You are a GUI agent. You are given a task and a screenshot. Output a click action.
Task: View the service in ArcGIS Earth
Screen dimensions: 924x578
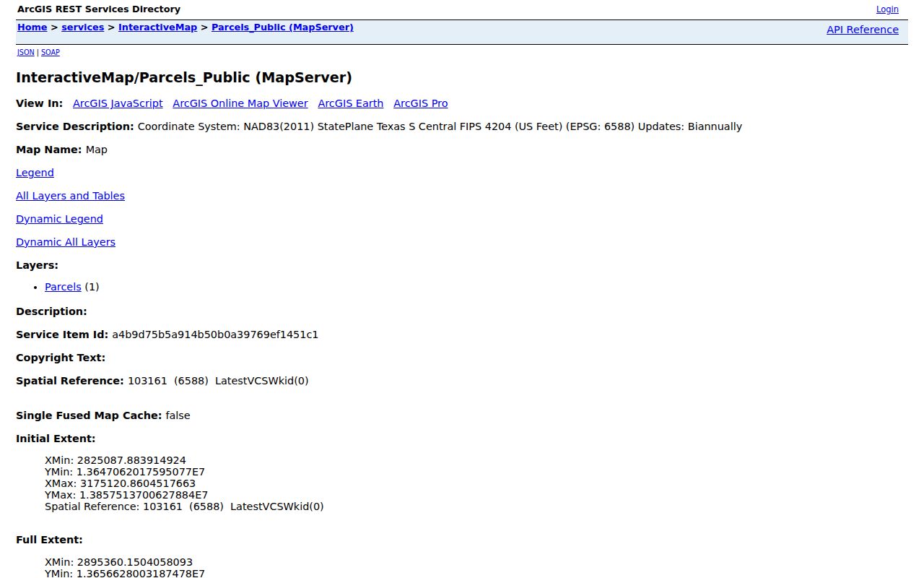click(x=351, y=103)
